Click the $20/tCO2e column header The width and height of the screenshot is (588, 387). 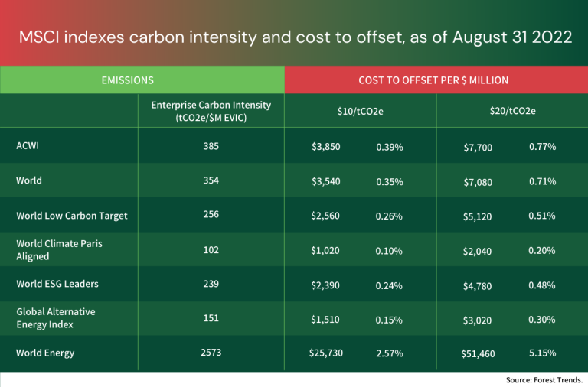click(x=512, y=111)
